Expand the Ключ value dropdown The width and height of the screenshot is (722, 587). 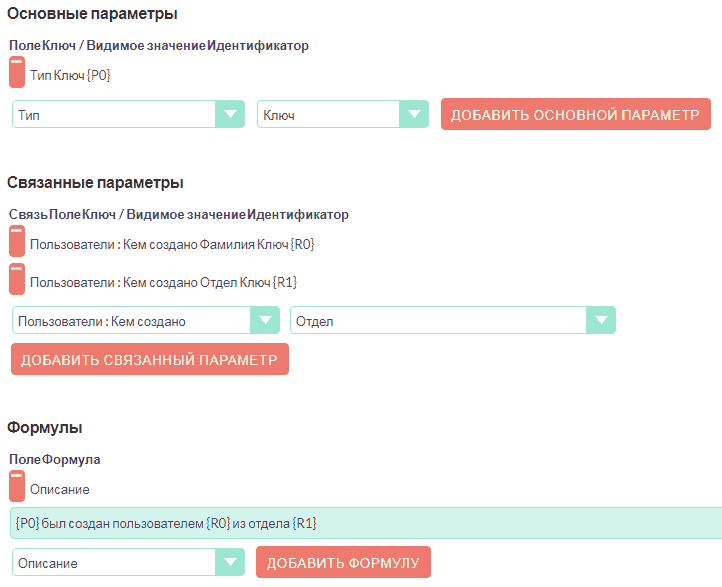[413, 115]
